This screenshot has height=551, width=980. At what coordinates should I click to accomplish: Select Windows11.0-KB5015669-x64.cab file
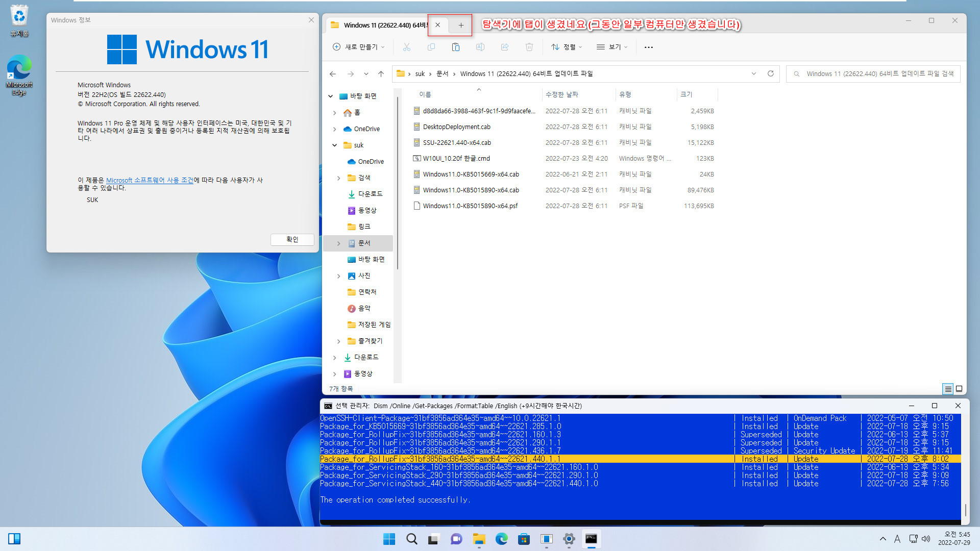coord(471,174)
